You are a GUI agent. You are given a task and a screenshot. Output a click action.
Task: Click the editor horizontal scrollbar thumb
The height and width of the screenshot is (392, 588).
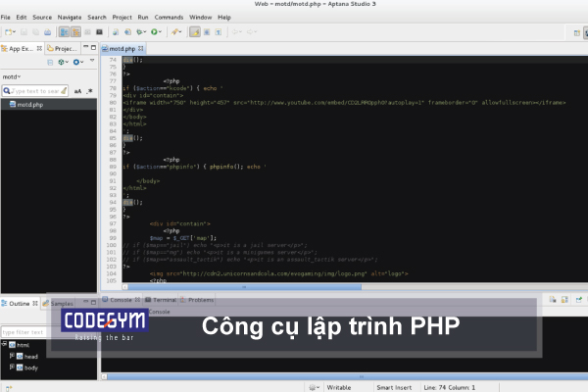244,287
